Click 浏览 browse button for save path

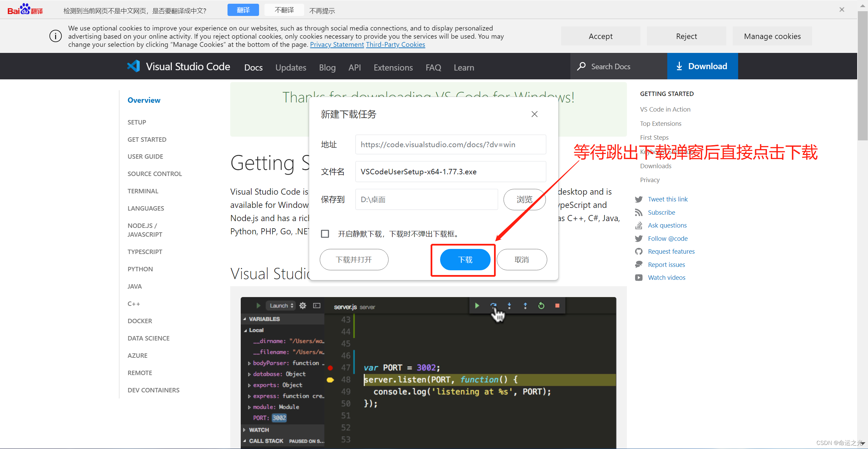tap(525, 199)
